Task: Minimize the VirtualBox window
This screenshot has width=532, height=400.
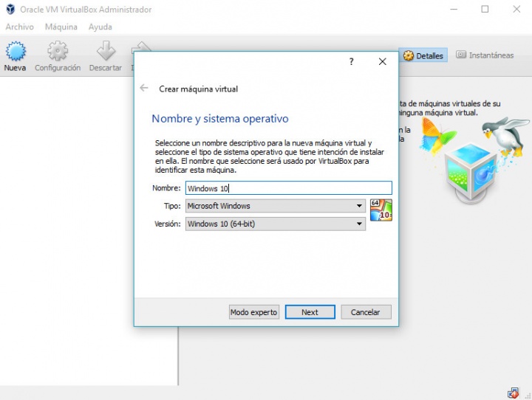Action: 454,9
